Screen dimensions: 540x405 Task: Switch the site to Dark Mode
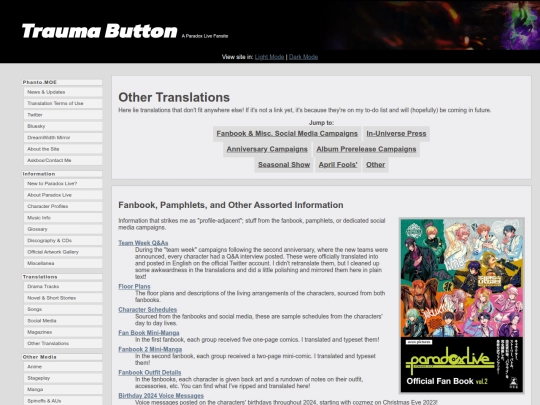coord(303,57)
